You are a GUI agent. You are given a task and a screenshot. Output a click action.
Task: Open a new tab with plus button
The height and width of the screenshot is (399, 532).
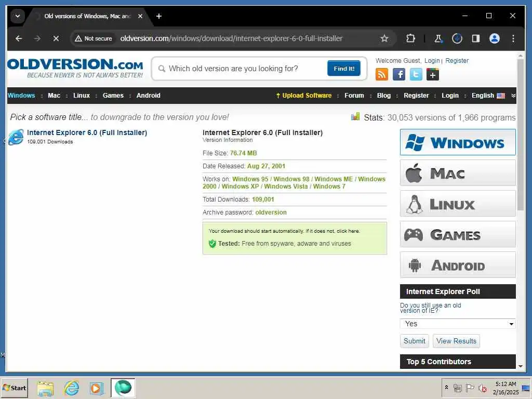tap(159, 16)
